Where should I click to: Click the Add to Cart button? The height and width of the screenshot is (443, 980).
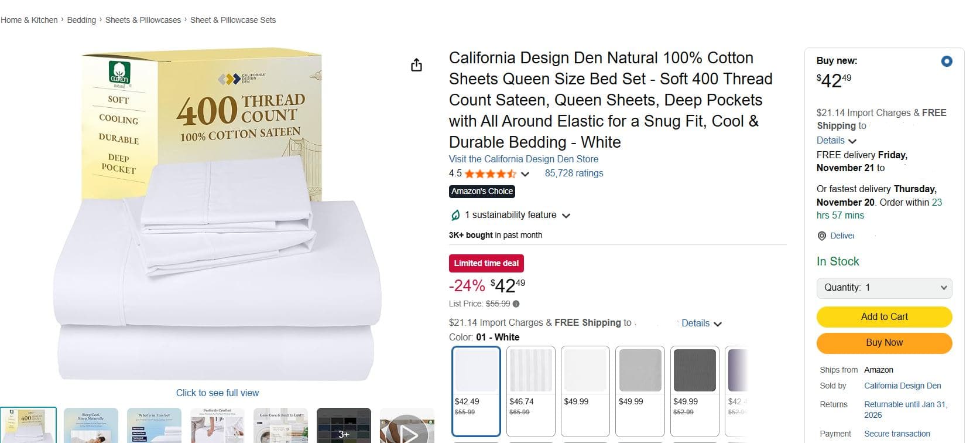click(x=884, y=316)
